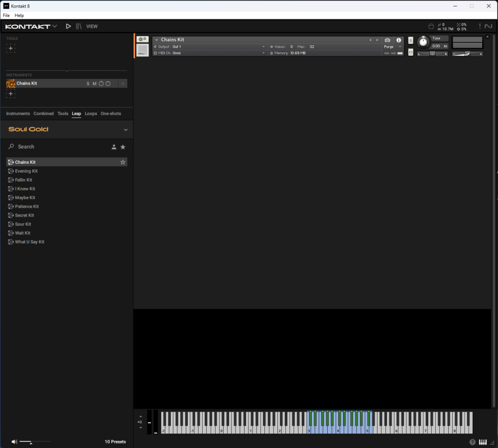
Task: Open instrument edit wrench icon in rack header
Action: [142, 39]
